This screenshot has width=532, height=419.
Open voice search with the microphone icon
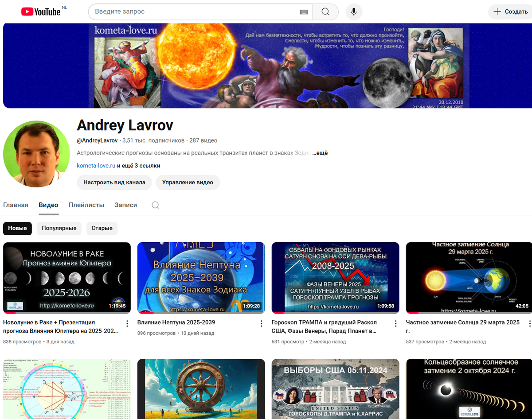pos(353,12)
